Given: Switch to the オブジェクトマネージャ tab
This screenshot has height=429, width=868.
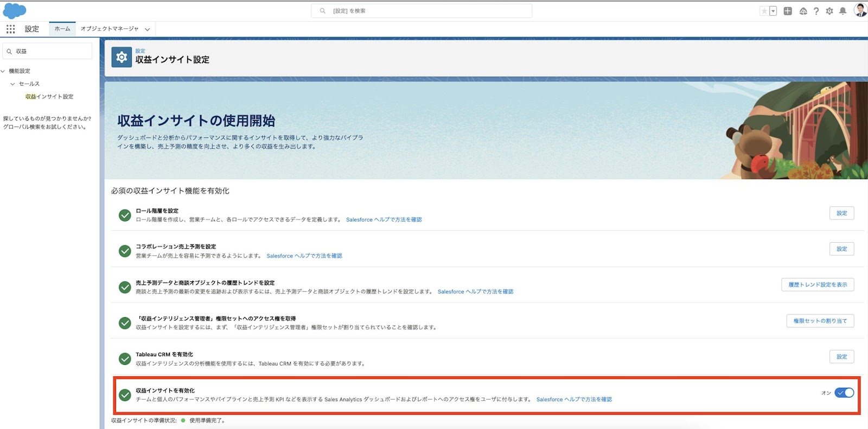Looking at the screenshot, I should (x=110, y=29).
